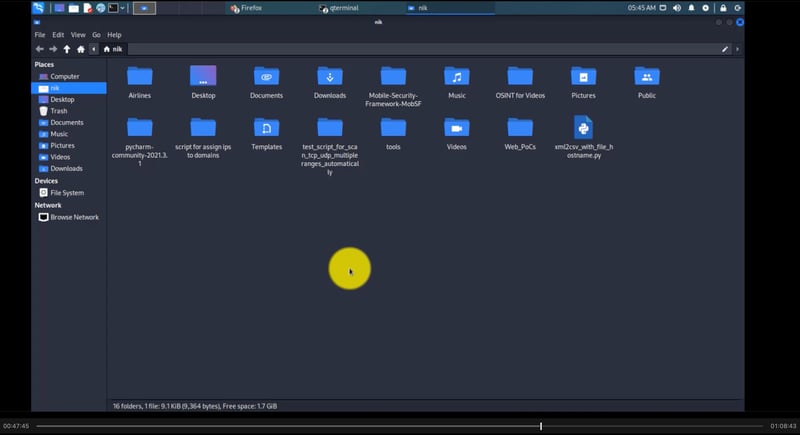Click Browse Network in sidebar

pos(69,217)
